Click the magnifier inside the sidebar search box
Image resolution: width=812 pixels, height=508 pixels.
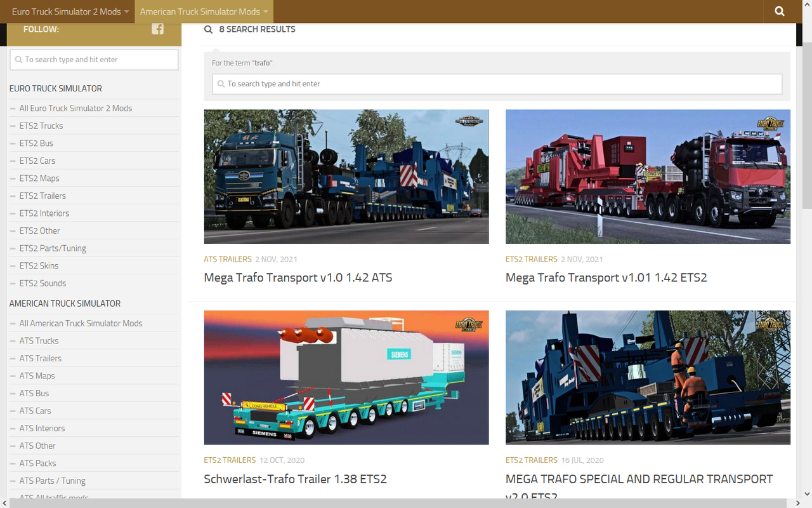tap(18, 60)
